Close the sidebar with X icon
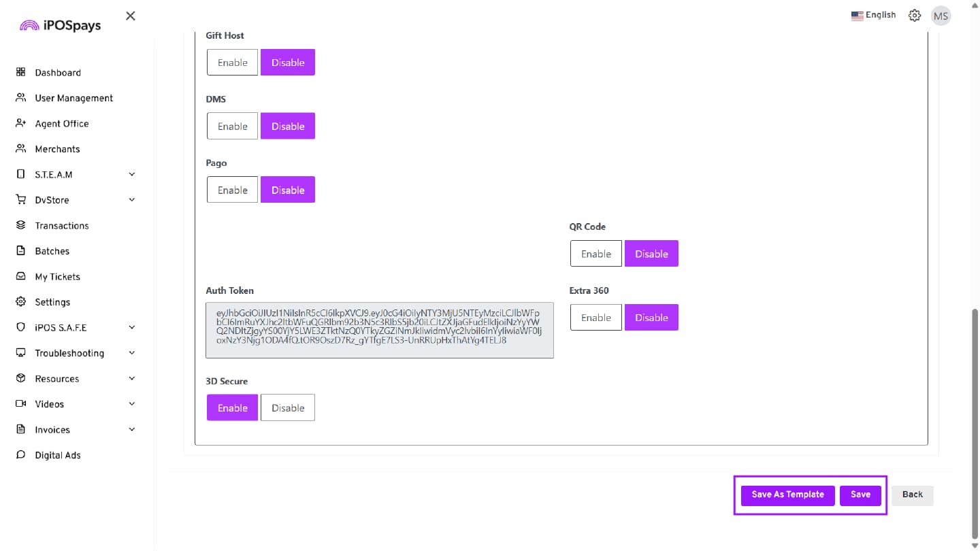980x551 pixels. pyautogui.click(x=131, y=16)
